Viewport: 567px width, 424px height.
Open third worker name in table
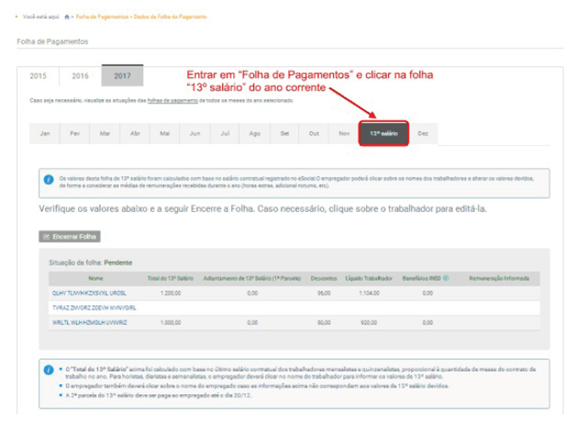pos(90,322)
